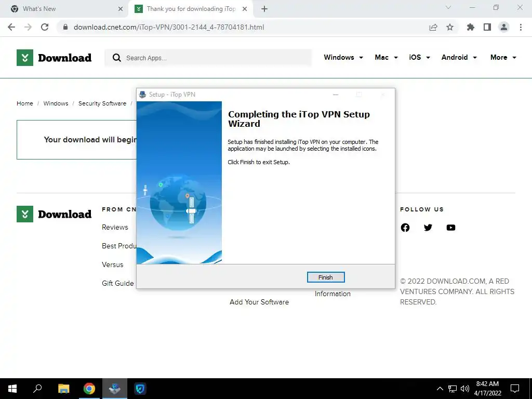Expand the Windows dropdown menu
Image resolution: width=532 pixels, height=399 pixels.
(x=343, y=57)
